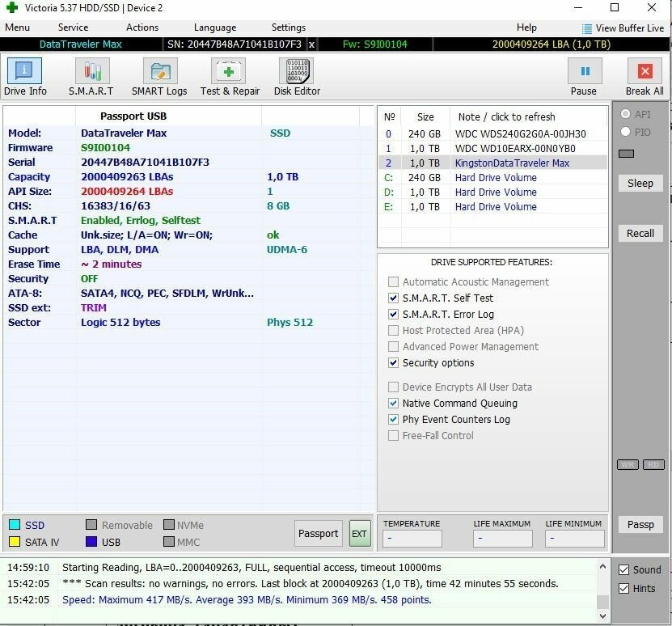Toggle Advanced Power Management checkbox
This screenshot has height=626, width=672.
coord(393,346)
